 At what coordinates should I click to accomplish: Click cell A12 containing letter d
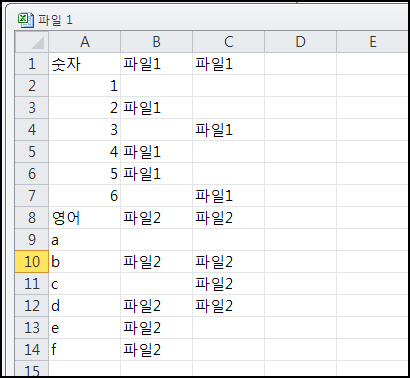[85, 306]
